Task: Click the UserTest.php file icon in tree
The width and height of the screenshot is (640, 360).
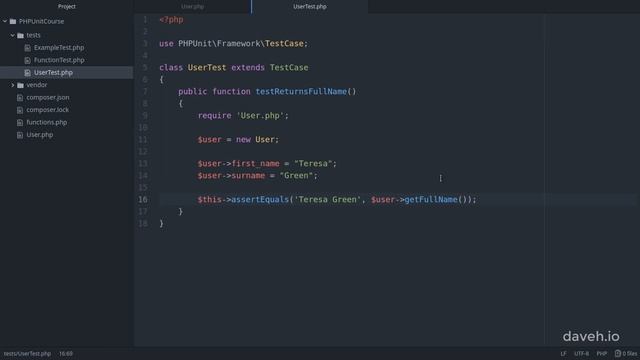Action: click(27, 73)
